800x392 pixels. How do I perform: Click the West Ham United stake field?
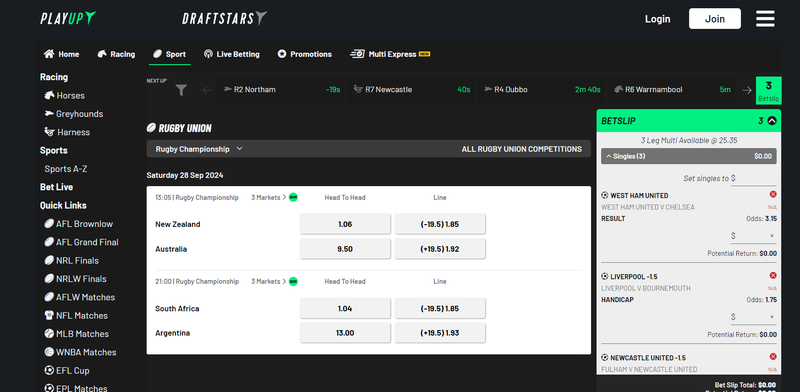(753, 236)
